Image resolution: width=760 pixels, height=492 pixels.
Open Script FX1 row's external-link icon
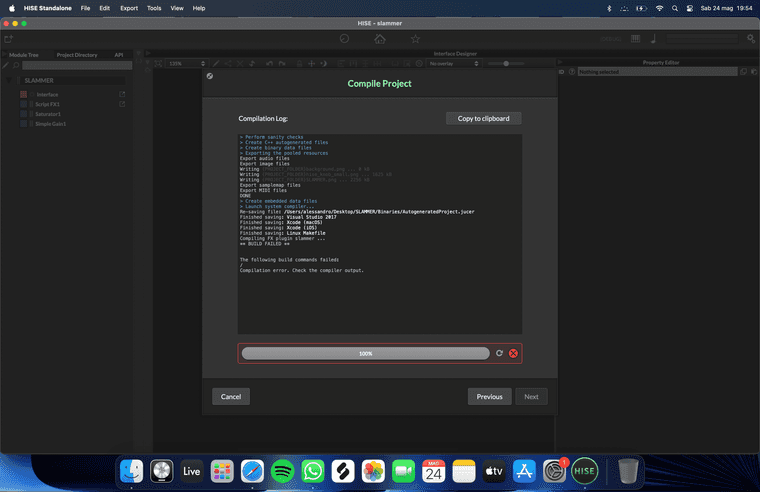click(122, 104)
